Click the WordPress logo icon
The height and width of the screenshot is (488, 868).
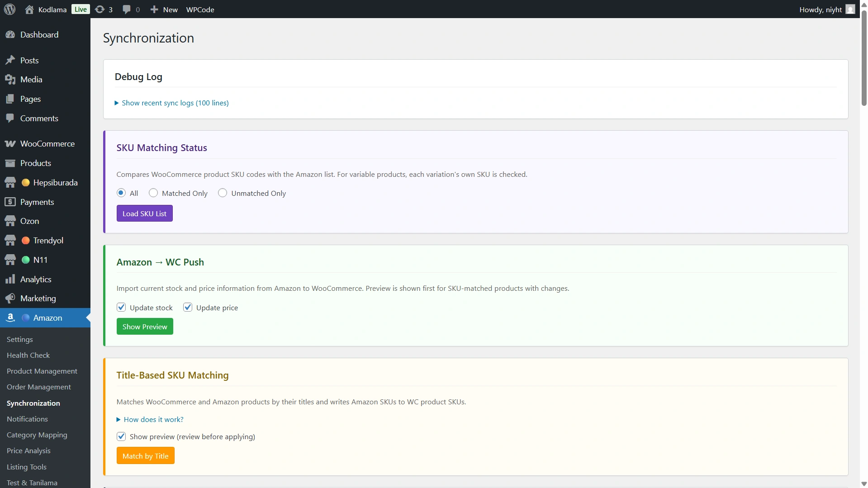(10, 9)
